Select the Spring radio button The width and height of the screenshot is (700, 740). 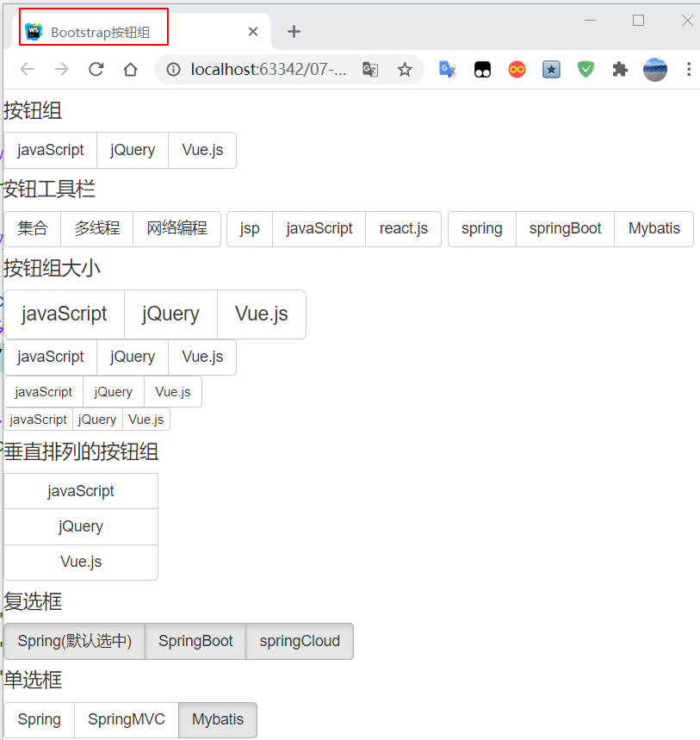click(39, 719)
